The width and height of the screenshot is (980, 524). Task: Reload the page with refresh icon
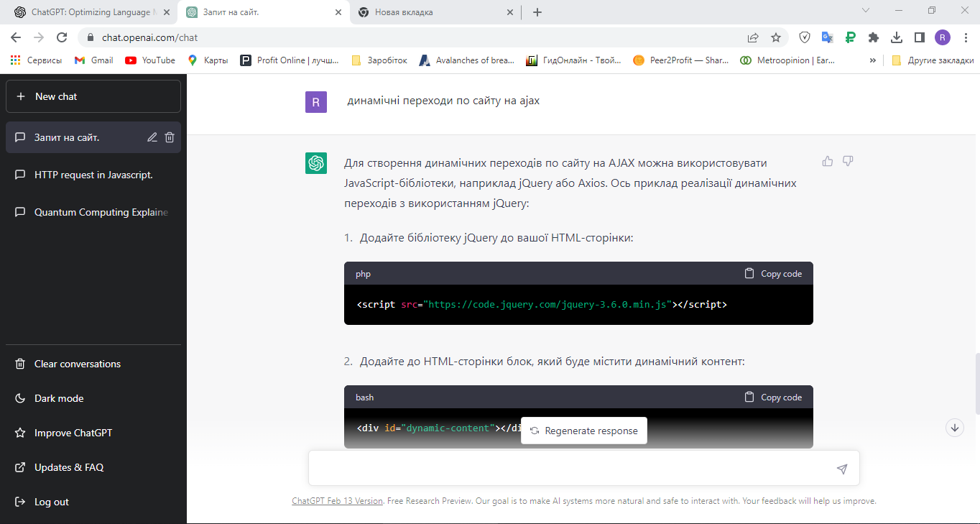[x=62, y=37]
